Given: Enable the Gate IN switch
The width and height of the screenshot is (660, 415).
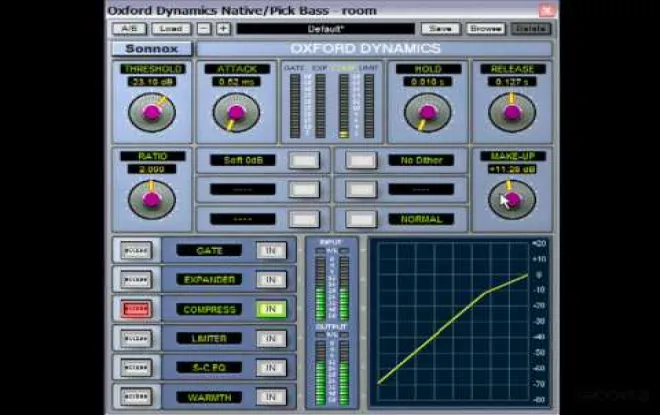Looking at the screenshot, I should pyautogui.click(x=271, y=251).
